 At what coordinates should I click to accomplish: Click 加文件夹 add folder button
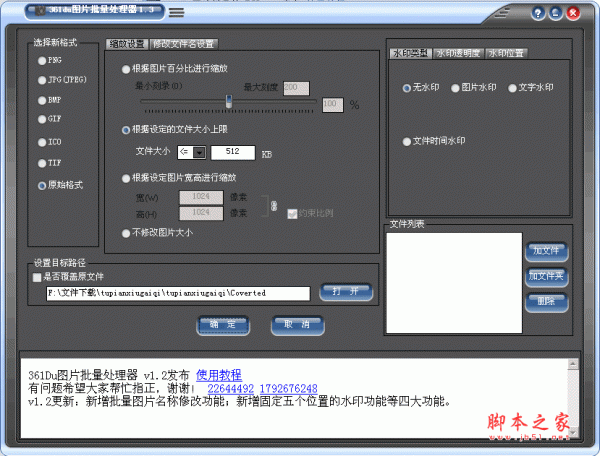(546, 277)
